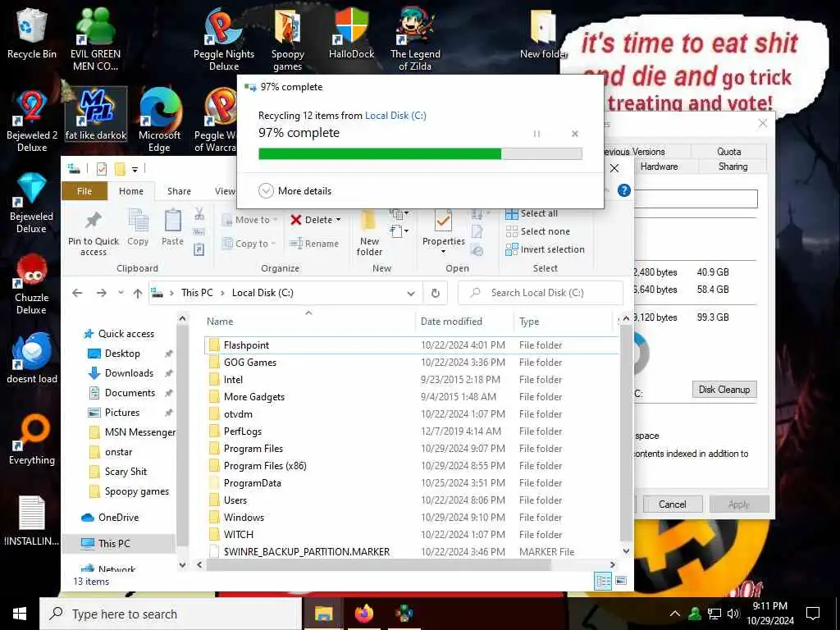Launch Bejeweled Deluxe diamond shortcut
The height and width of the screenshot is (630, 840).
[x=32, y=203]
